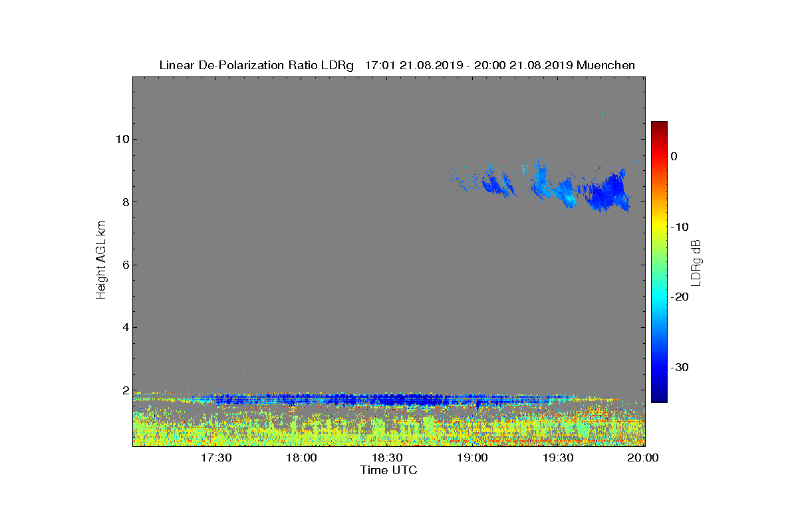Click the 18:00 time tick label
This screenshot has height=532, width=798.
click(302, 458)
